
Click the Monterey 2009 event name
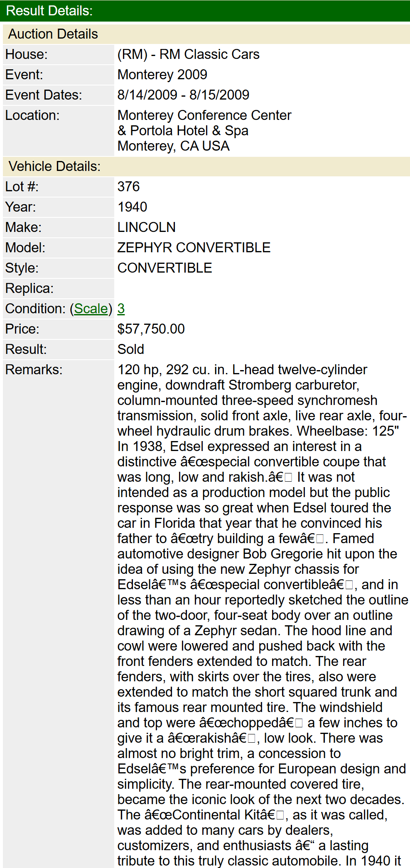click(x=162, y=75)
